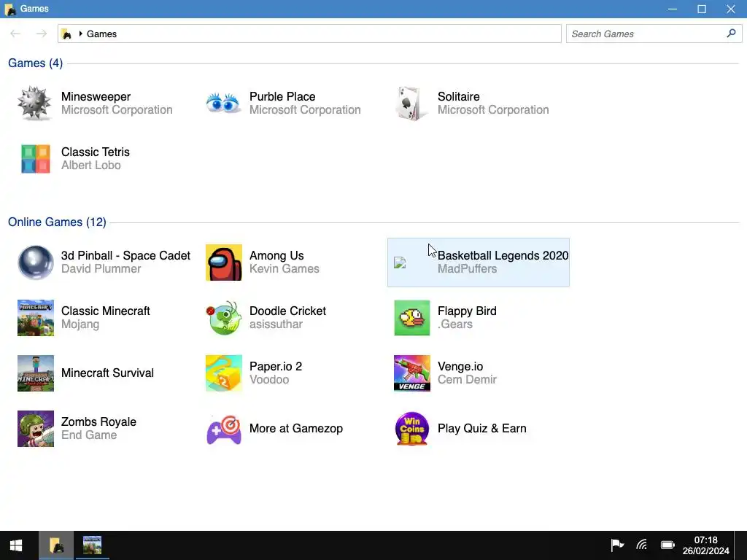Open the Win Coins quiz icon

coord(412,429)
